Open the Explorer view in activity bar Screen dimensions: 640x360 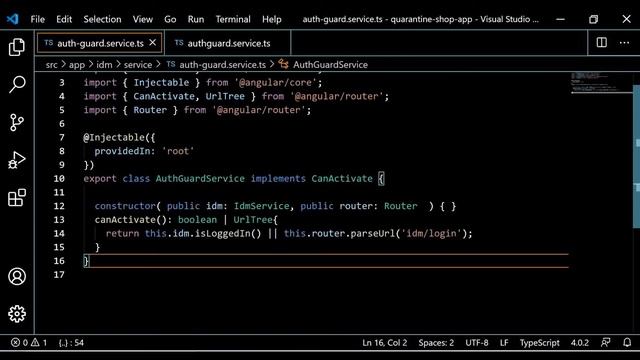(17, 47)
